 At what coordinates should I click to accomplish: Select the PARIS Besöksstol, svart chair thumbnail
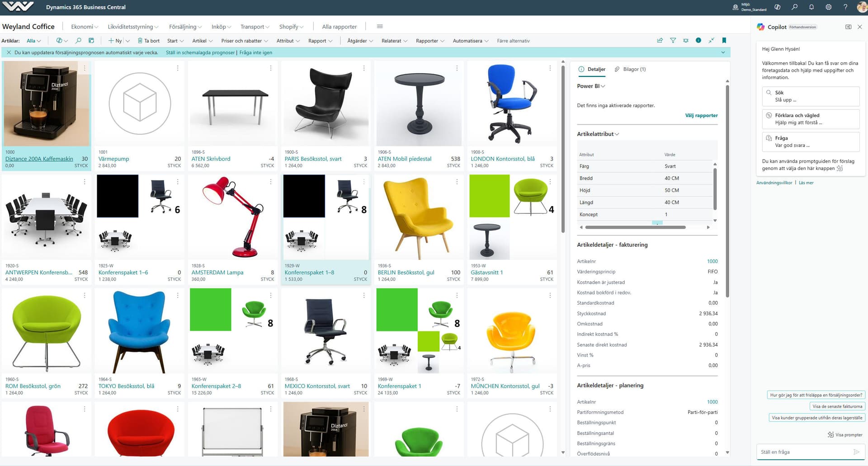pos(325,104)
